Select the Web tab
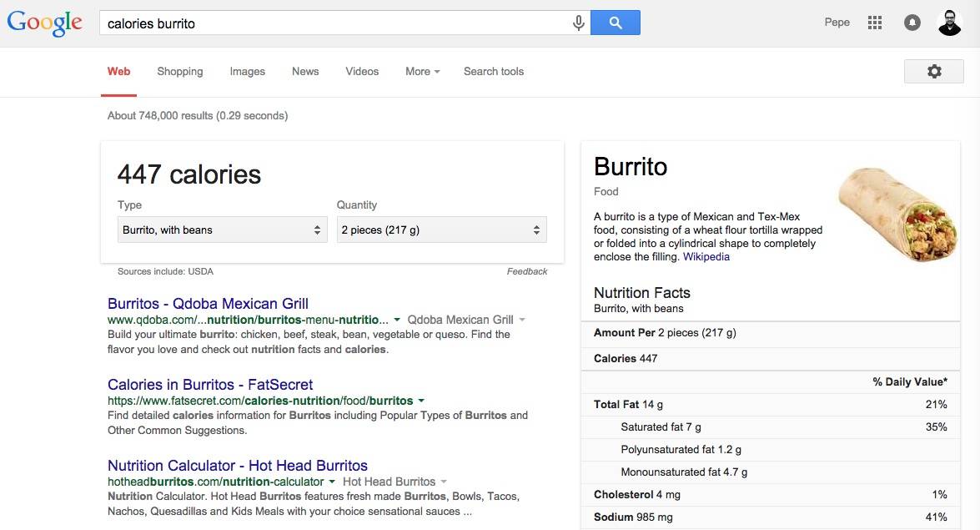This screenshot has width=980, height=530. click(118, 71)
